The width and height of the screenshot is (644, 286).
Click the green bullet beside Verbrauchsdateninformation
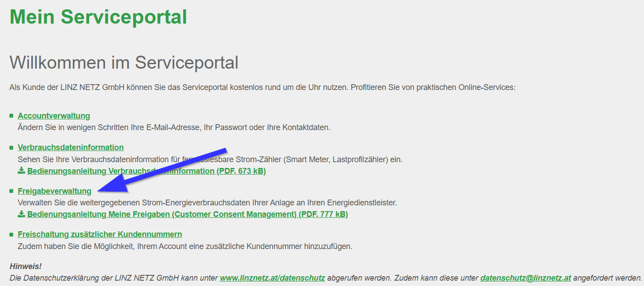pos(12,147)
